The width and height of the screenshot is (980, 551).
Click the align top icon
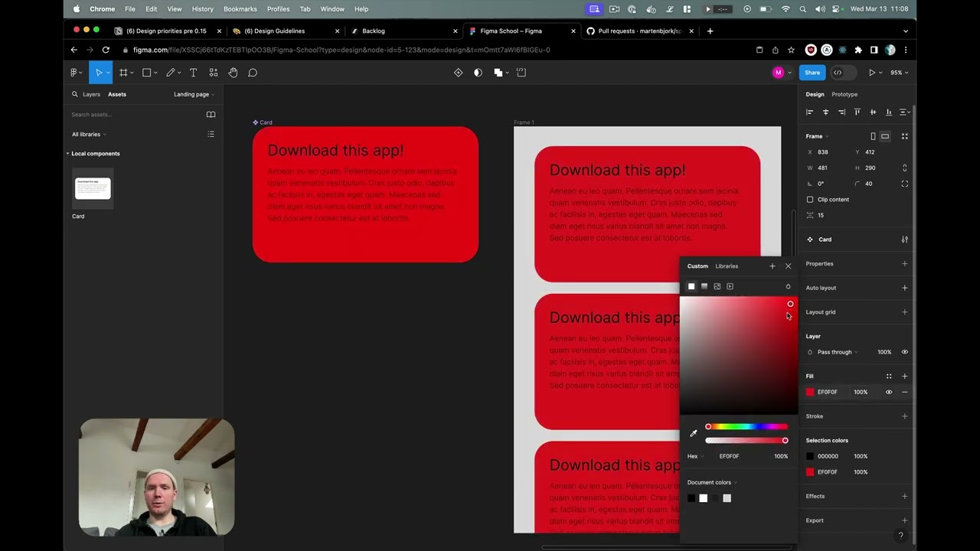click(x=857, y=112)
